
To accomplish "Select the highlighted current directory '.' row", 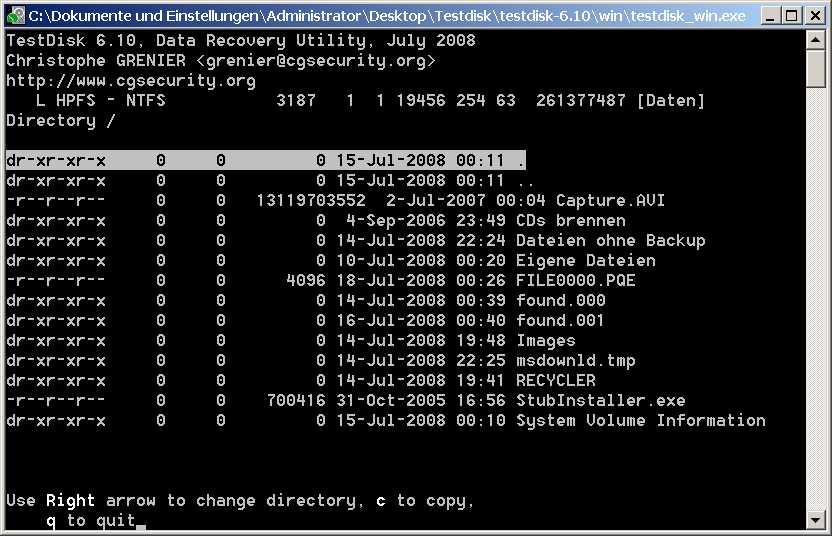I will tap(266, 160).
